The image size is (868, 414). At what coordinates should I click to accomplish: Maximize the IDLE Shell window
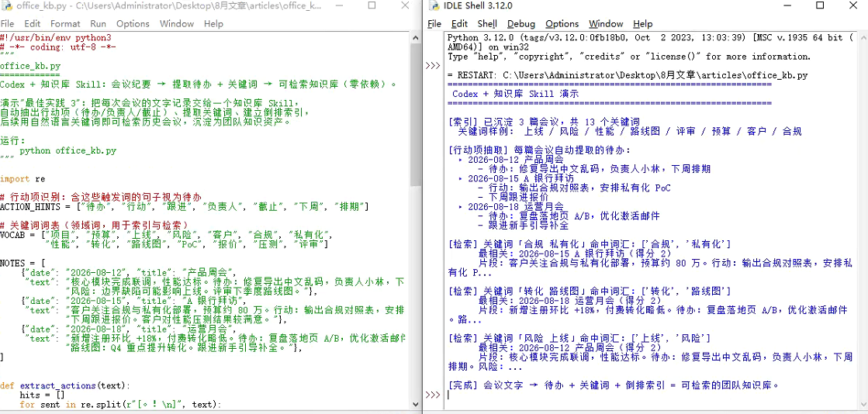(821, 5)
